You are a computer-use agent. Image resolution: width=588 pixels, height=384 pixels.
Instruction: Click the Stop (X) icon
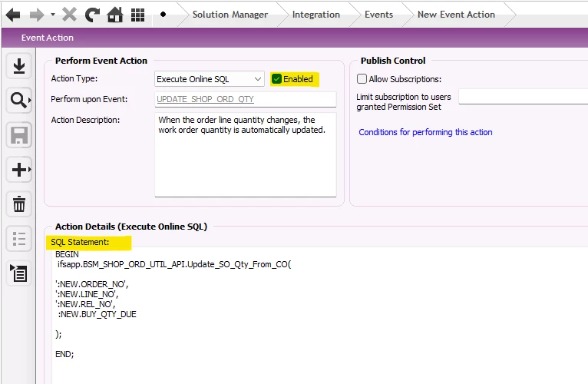pyautogui.click(x=69, y=15)
